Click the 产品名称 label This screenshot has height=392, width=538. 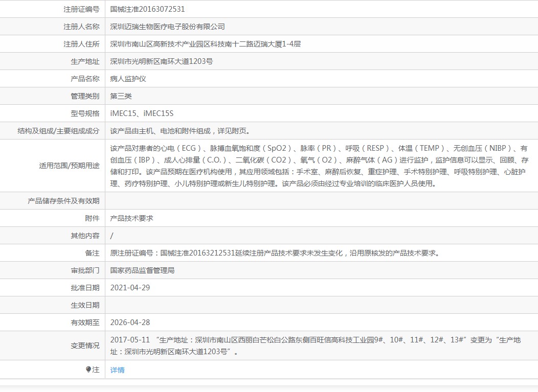point(85,79)
